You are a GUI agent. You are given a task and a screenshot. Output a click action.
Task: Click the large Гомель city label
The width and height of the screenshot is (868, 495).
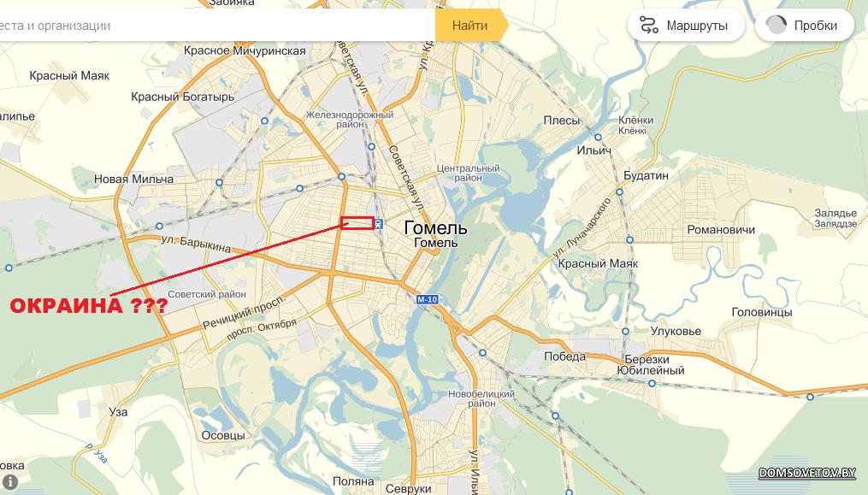[435, 227]
